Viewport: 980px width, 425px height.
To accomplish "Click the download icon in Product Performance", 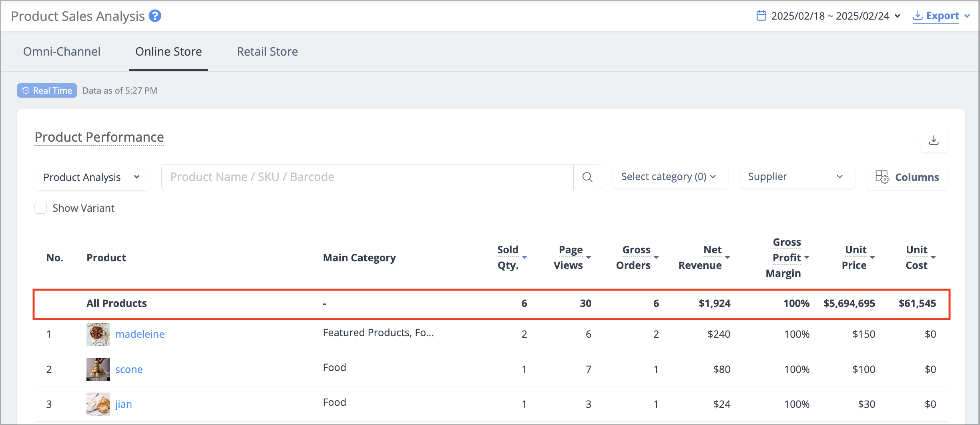I will (x=934, y=140).
